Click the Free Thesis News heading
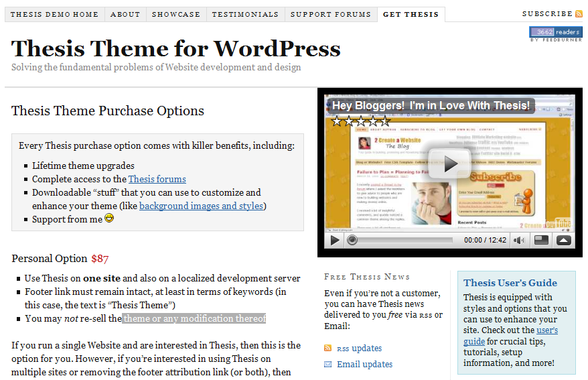The image size is (588, 380). point(367,277)
